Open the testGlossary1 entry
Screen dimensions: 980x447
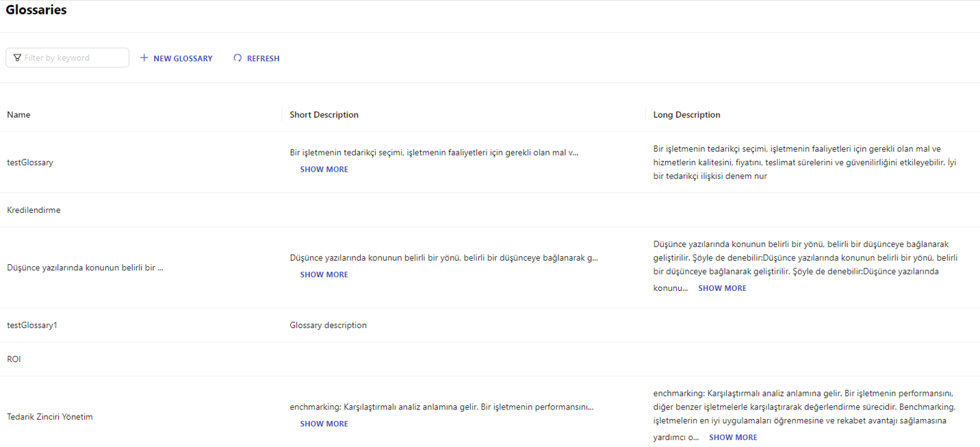pos(32,325)
